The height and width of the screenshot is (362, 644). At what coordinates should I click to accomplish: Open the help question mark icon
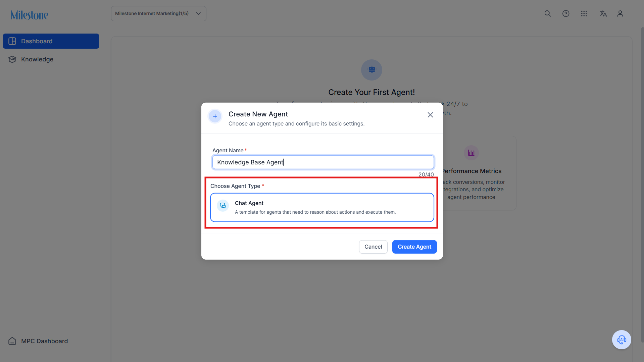(x=566, y=13)
